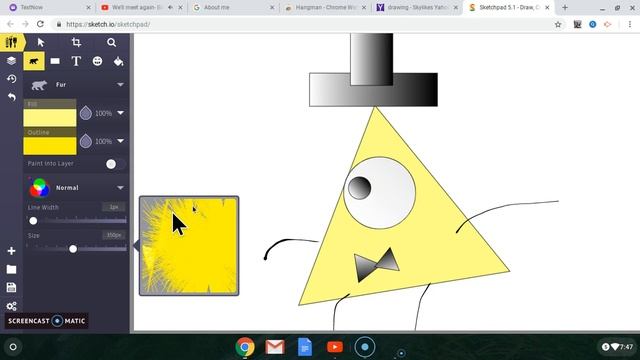The width and height of the screenshot is (640, 360).
Task: Open the History panel
Action: point(11,79)
